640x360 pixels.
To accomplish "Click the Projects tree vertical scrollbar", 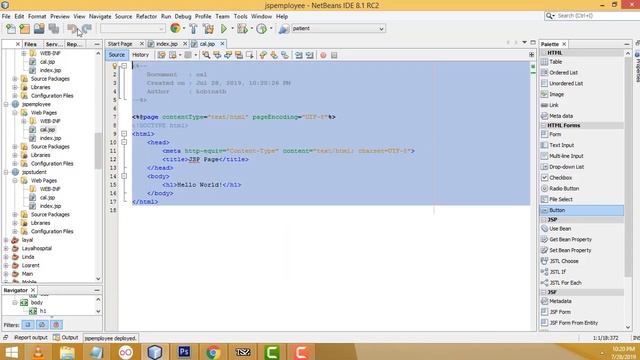I will [98, 151].
